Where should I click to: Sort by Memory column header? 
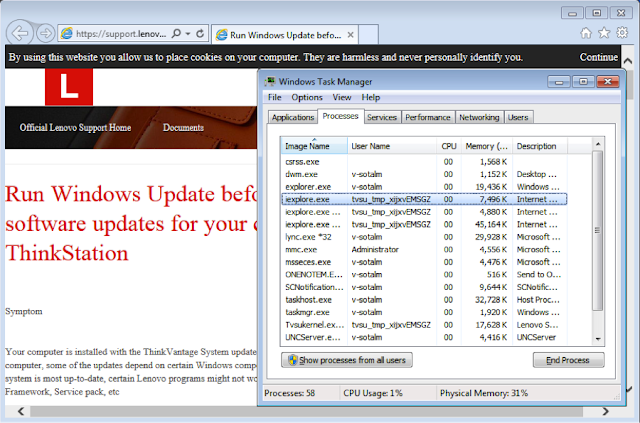pyautogui.click(x=487, y=146)
